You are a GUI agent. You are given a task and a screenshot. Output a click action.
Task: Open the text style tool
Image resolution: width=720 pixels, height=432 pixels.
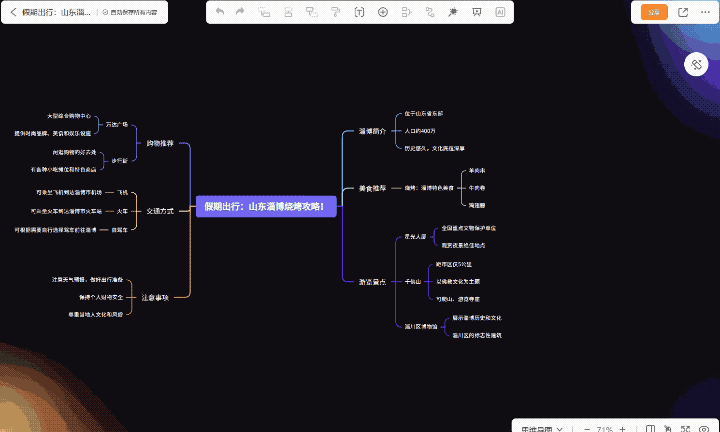[359, 12]
